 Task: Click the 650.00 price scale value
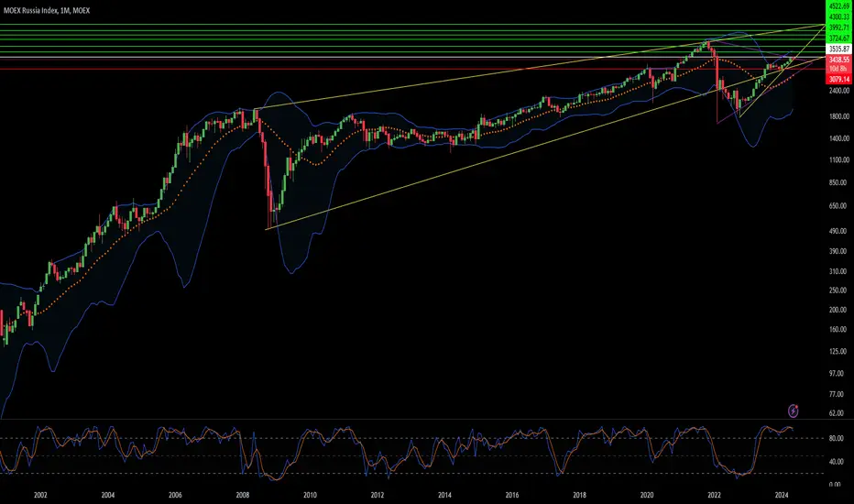838,206
